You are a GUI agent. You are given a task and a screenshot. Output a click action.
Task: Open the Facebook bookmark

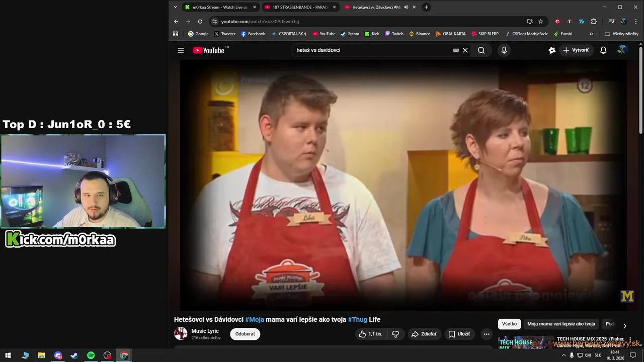(253, 34)
